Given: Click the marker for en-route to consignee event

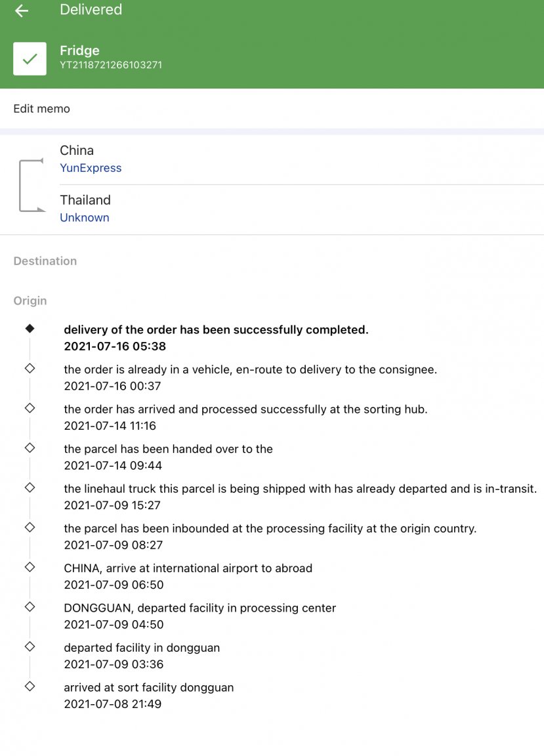Looking at the screenshot, I should [x=30, y=369].
